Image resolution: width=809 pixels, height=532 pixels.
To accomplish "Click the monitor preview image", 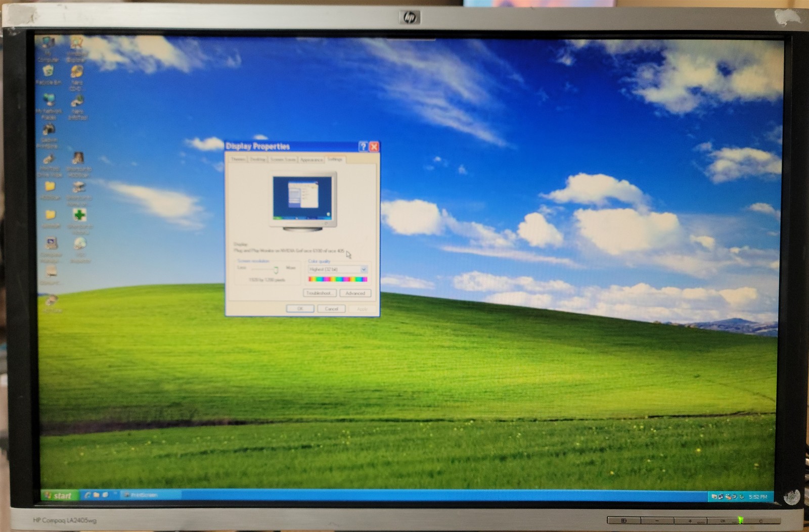I will (303, 201).
